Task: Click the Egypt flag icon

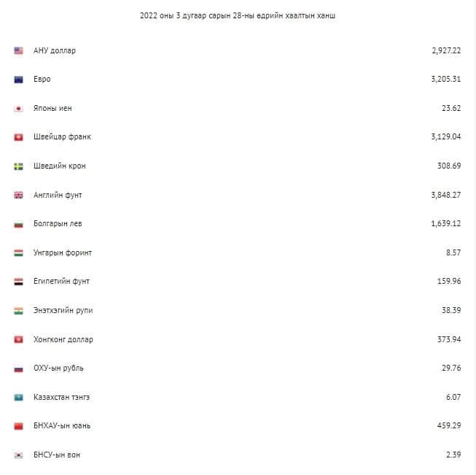Action: (x=19, y=282)
